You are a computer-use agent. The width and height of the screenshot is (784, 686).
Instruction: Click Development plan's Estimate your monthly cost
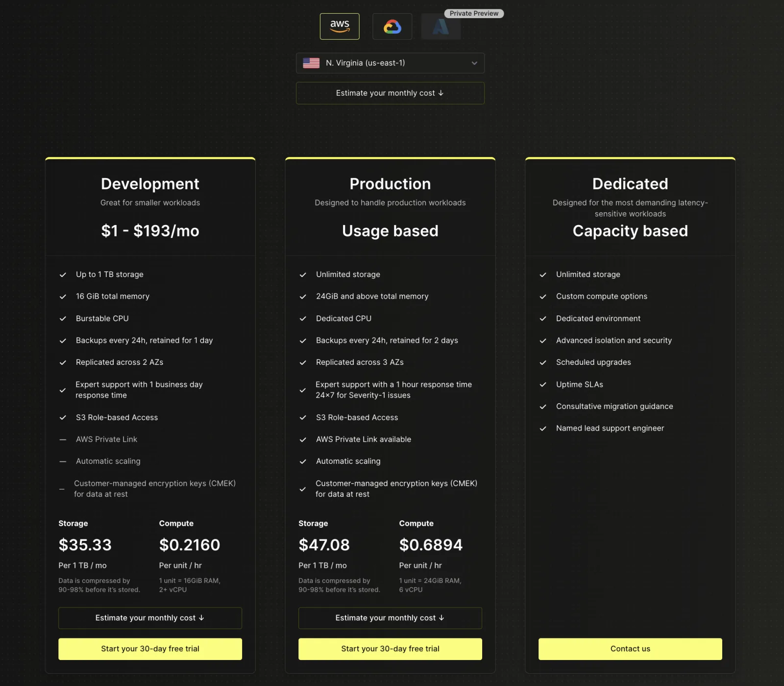tap(150, 618)
